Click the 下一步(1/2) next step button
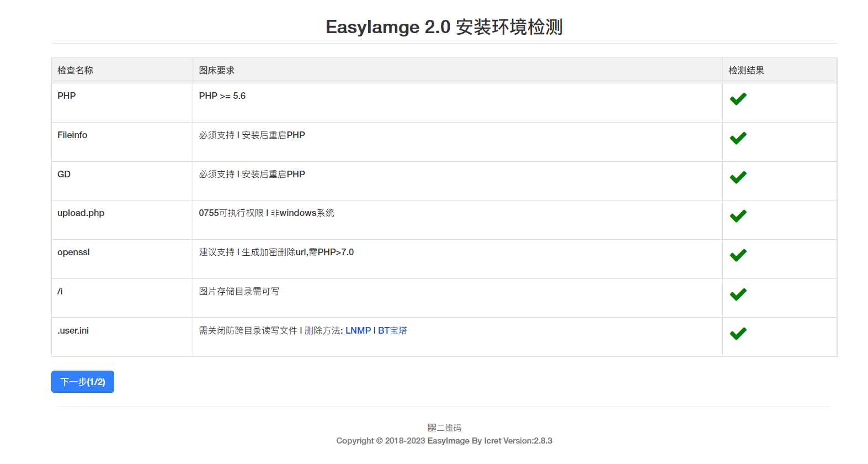This screenshot has height=464, width=868. 83,382
